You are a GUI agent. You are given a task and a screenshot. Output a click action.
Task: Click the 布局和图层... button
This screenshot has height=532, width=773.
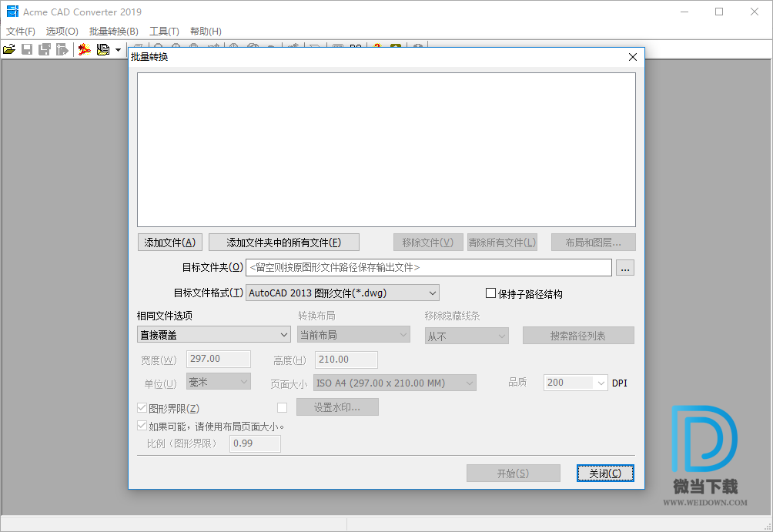[593, 242]
